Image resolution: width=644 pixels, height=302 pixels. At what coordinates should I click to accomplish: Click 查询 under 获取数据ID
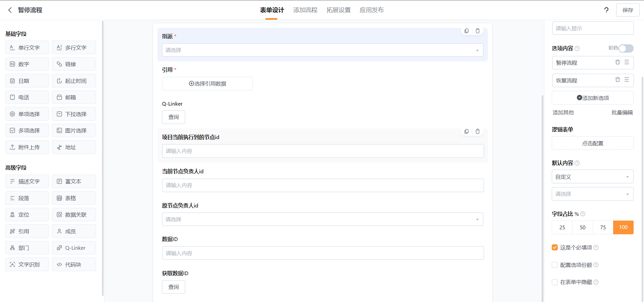click(173, 287)
